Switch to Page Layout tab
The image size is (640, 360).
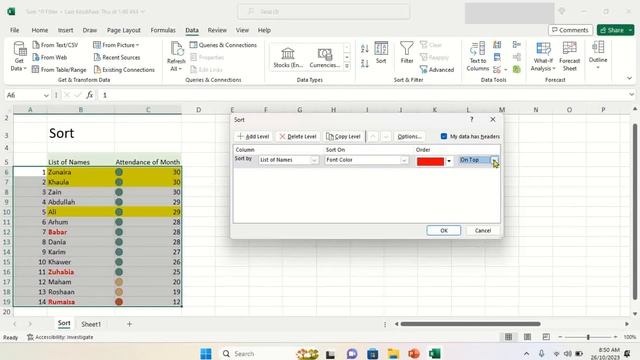click(x=124, y=30)
